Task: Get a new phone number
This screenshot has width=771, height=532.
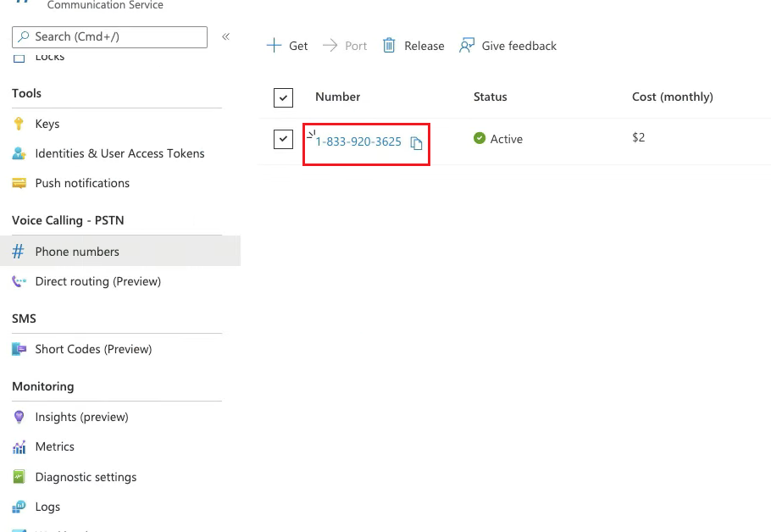Action: (x=287, y=45)
